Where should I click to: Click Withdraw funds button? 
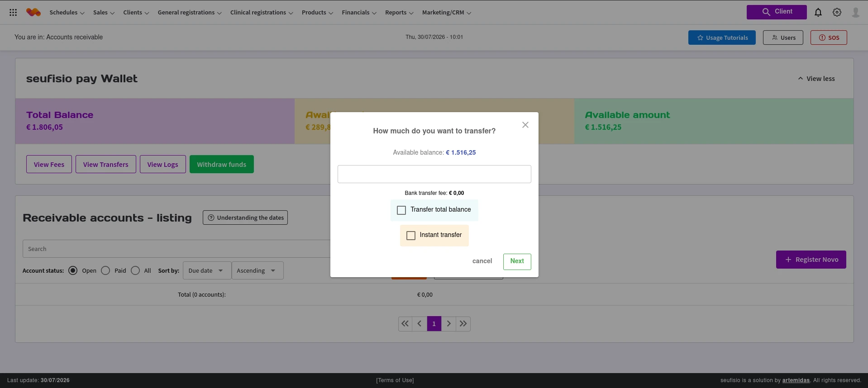pyautogui.click(x=222, y=164)
